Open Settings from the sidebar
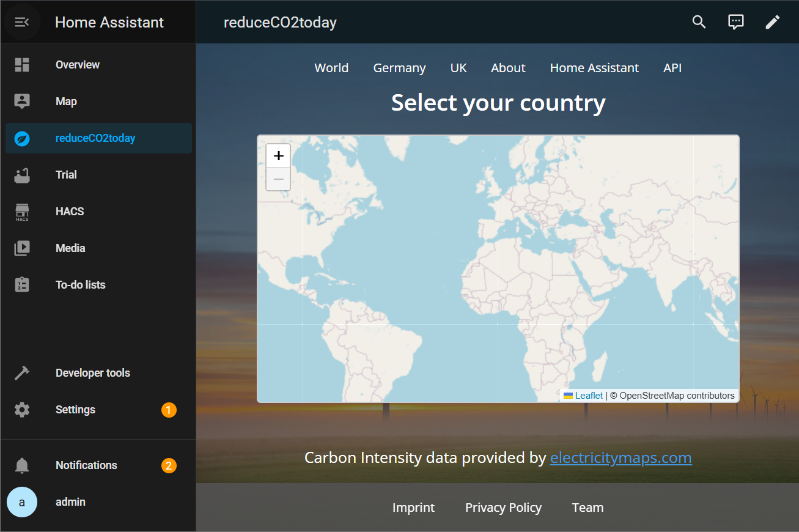 98,410
